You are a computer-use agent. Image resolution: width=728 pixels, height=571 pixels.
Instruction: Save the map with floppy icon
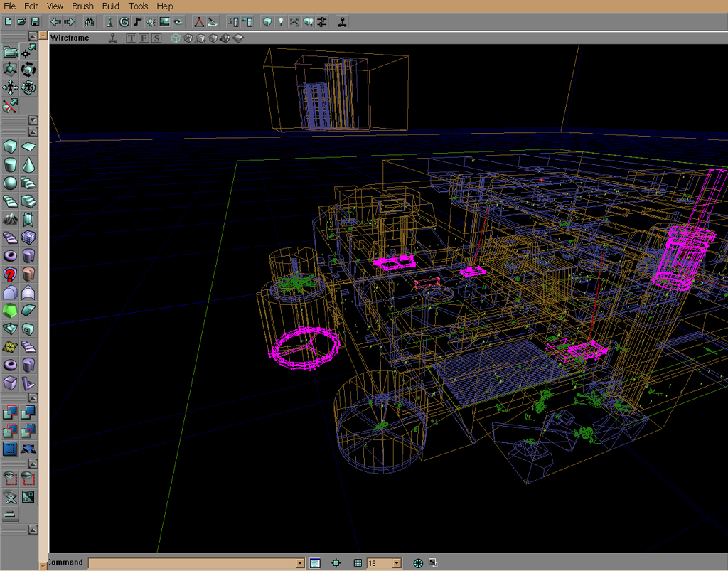(x=36, y=22)
